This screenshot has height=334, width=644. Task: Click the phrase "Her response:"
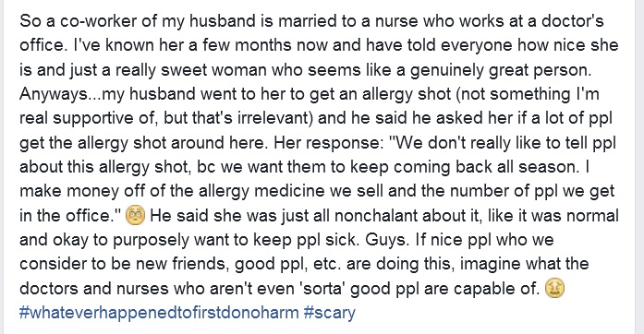[328, 143]
